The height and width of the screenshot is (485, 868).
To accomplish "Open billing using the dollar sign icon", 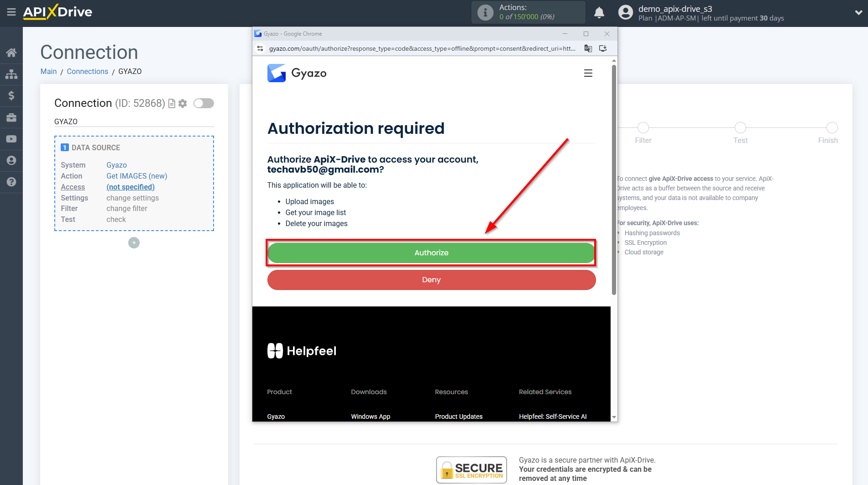I will [11, 95].
